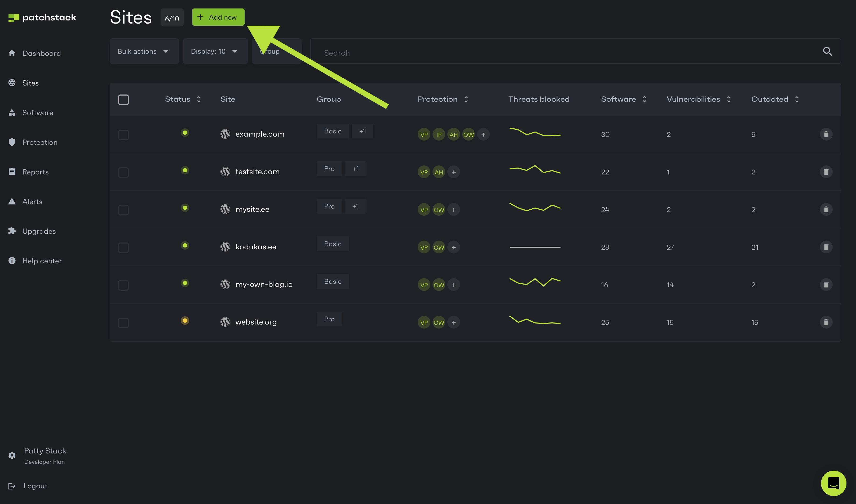The width and height of the screenshot is (856, 504).
Task: Delete the example.com site with trash icon
Action: click(x=826, y=134)
